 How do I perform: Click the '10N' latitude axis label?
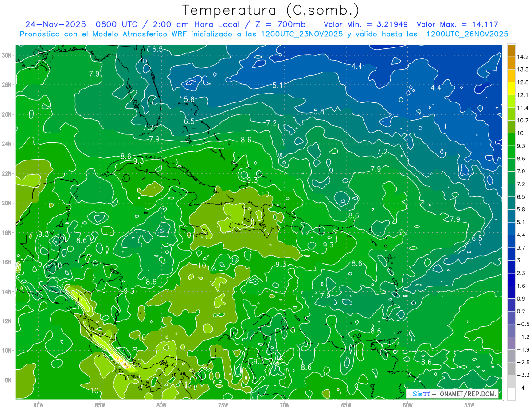coord(7,351)
